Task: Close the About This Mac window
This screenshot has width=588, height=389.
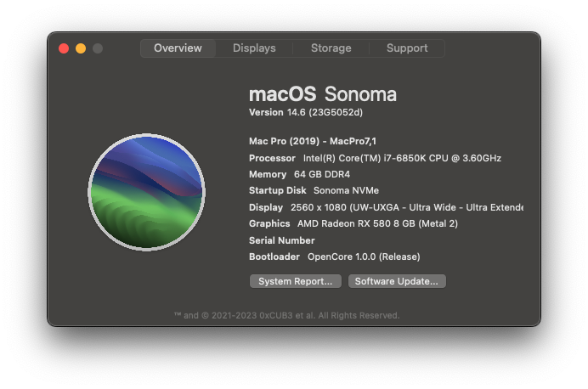Action: click(64, 48)
